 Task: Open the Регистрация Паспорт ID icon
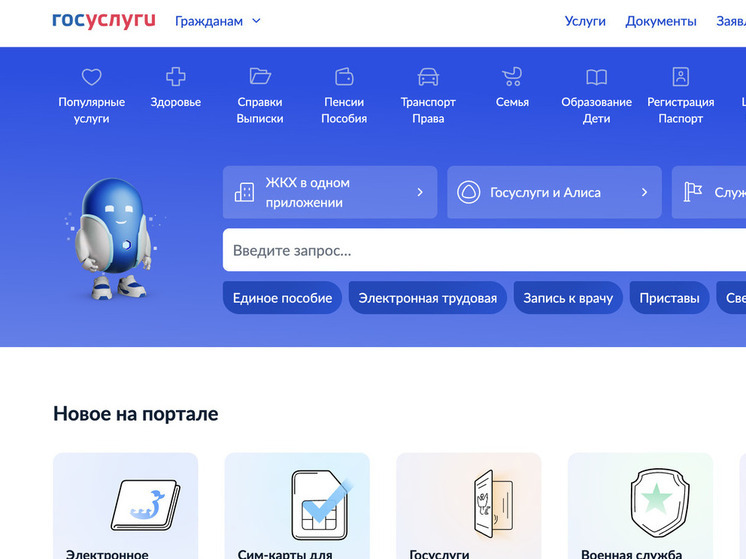coord(680,77)
